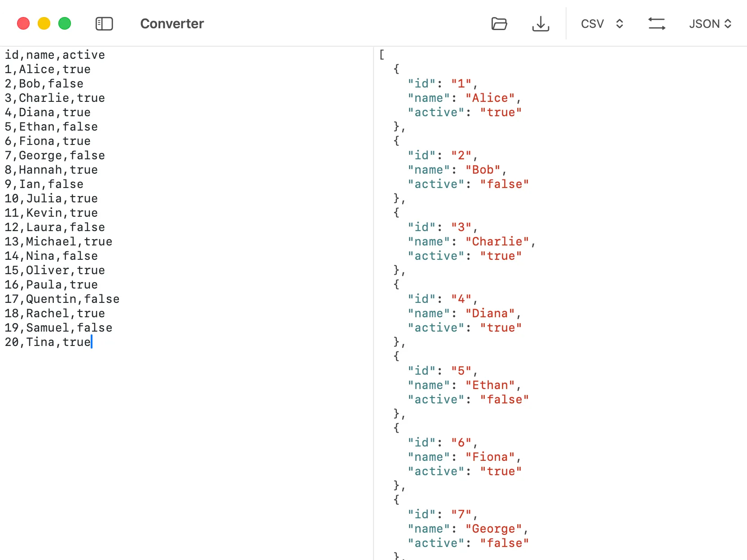
Task: Click the JSON line "id": "6"
Action: tap(443, 442)
